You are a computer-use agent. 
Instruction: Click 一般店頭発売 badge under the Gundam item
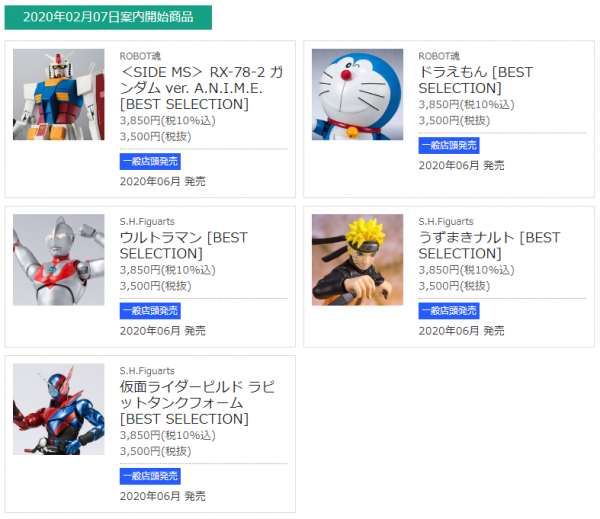pyautogui.click(x=150, y=162)
